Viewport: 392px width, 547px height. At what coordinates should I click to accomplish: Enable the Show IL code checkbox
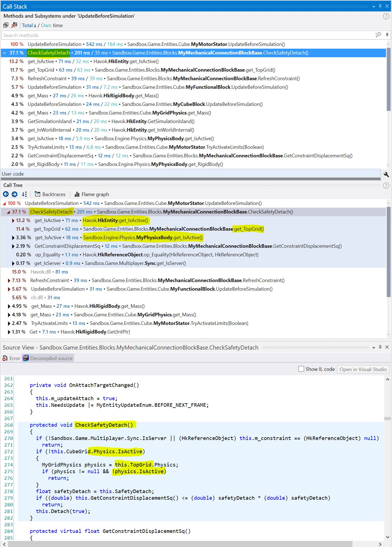pyautogui.click(x=301, y=369)
